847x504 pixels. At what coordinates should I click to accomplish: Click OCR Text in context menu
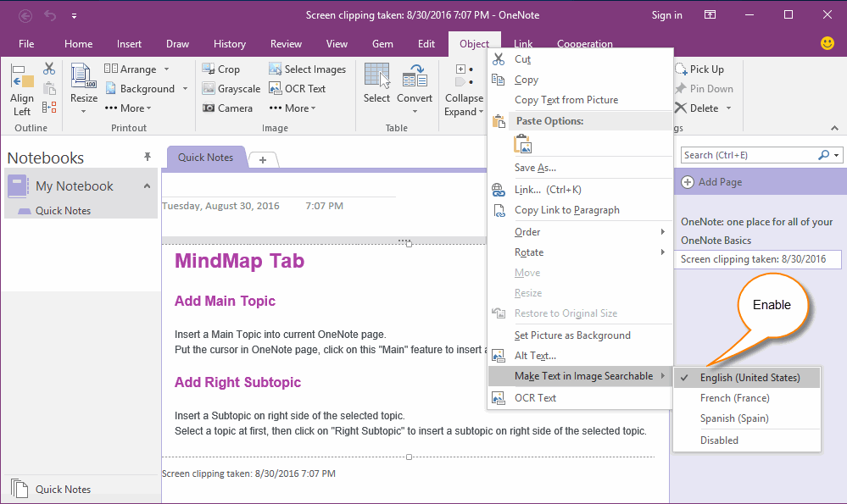click(535, 398)
